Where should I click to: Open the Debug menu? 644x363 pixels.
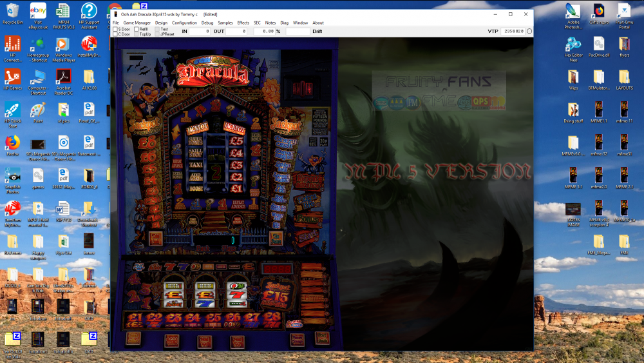tap(207, 23)
